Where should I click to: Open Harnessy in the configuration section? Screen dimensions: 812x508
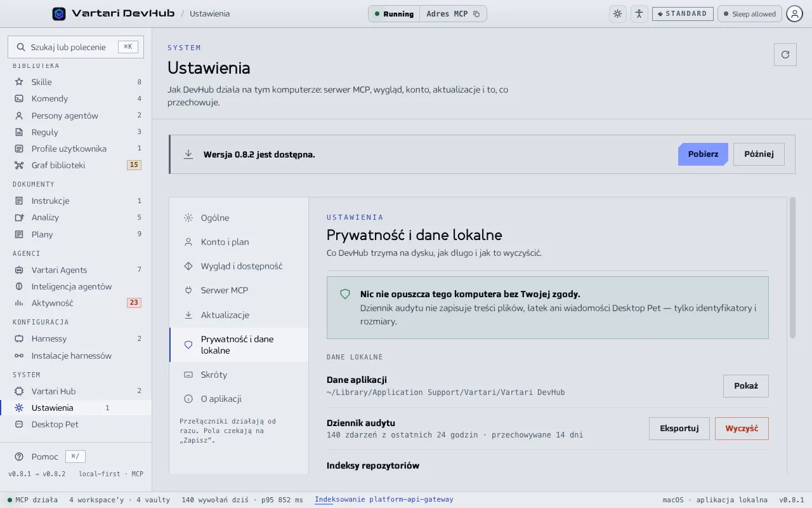click(x=76, y=338)
